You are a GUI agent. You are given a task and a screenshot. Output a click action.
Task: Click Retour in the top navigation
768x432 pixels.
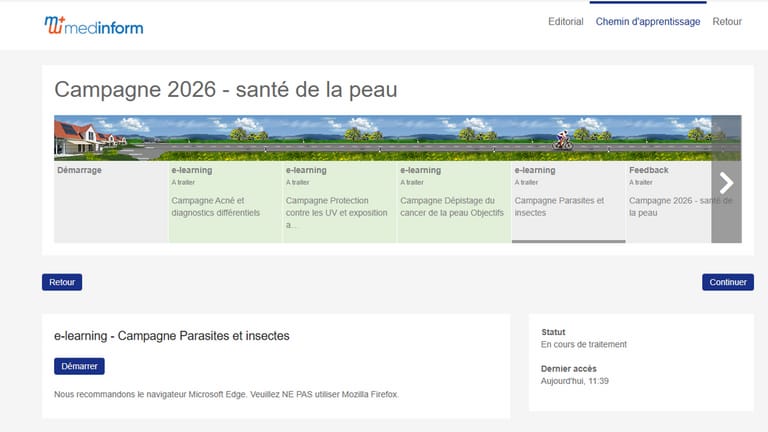coord(727,22)
